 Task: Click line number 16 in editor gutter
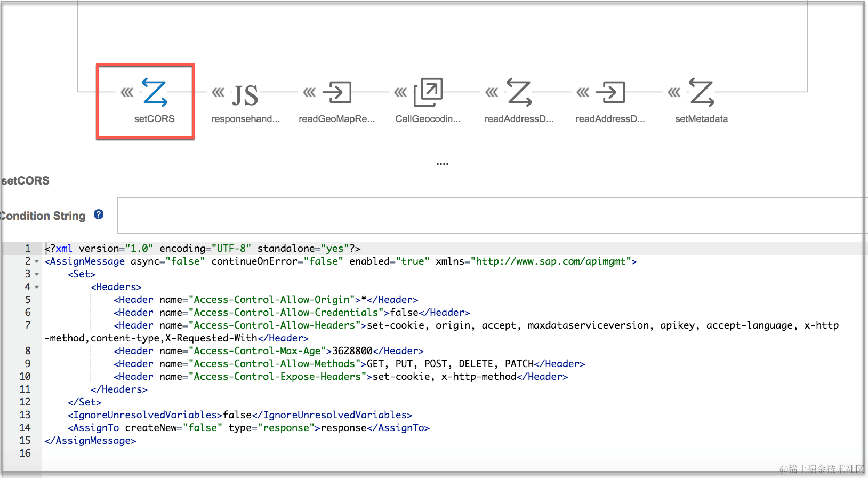[25, 453]
